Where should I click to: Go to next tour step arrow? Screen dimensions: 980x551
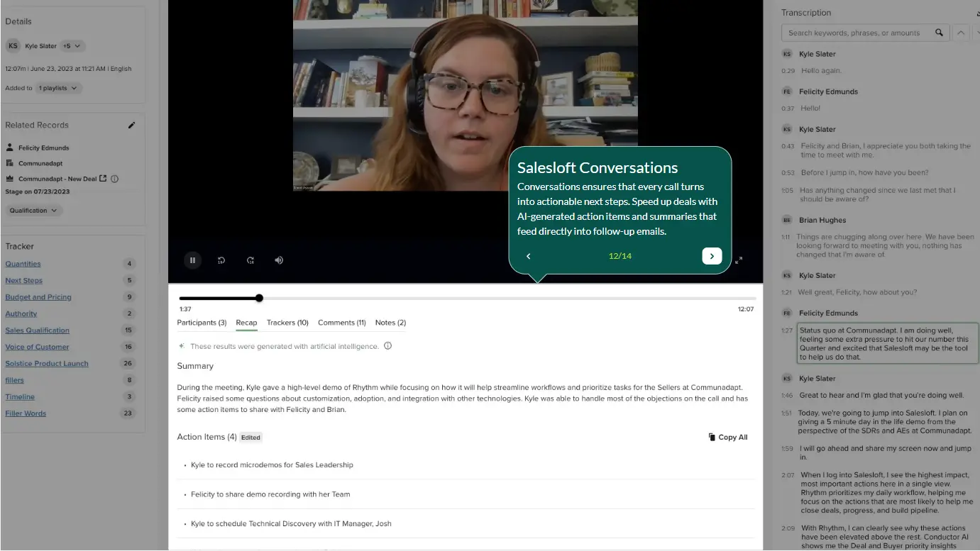click(x=712, y=256)
